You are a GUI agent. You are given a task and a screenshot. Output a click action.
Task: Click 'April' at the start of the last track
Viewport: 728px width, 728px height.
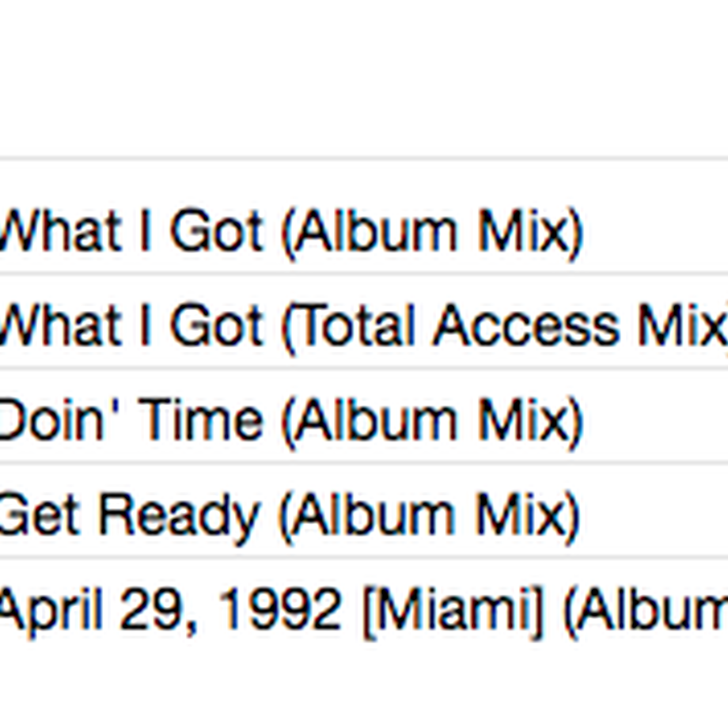point(51,612)
